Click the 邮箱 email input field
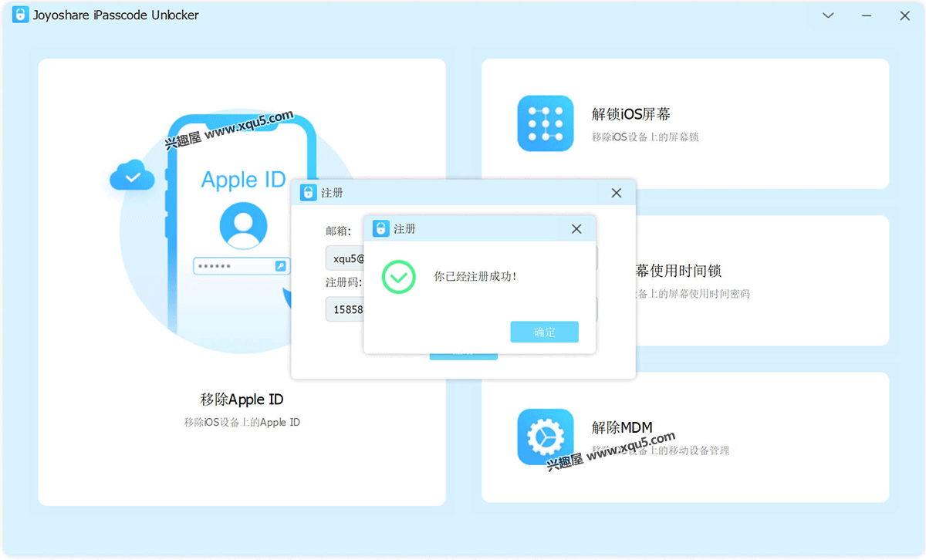Image resolution: width=926 pixels, height=560 pixels. click(x=345, y=258)
